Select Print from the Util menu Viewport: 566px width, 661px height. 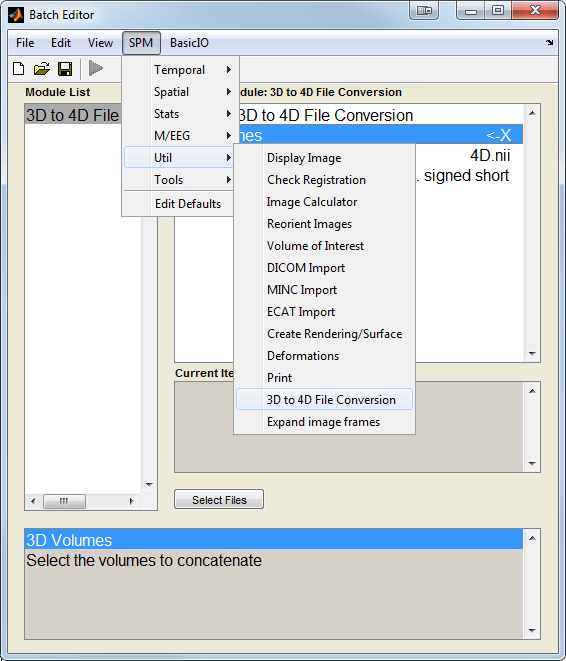coord(325,377)
